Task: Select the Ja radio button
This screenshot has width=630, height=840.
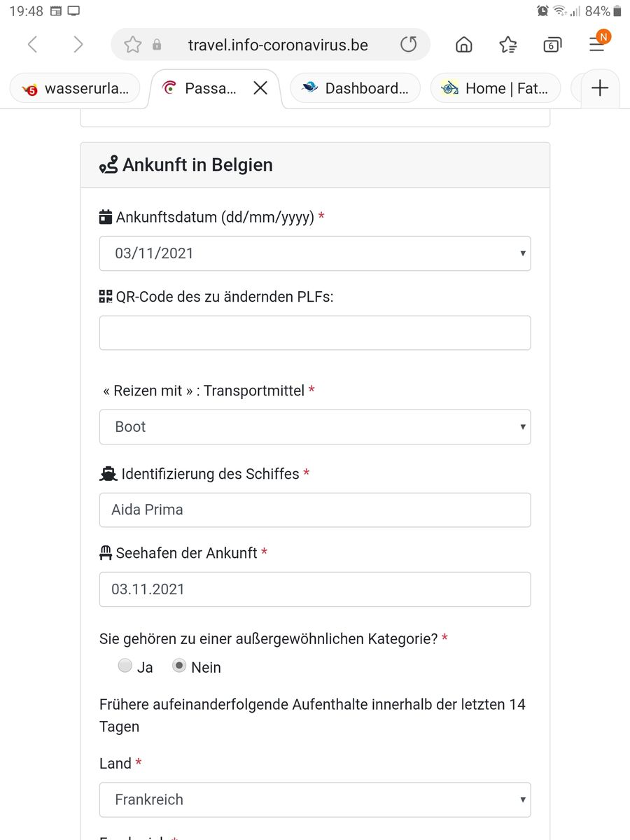Action: (125, 666)
